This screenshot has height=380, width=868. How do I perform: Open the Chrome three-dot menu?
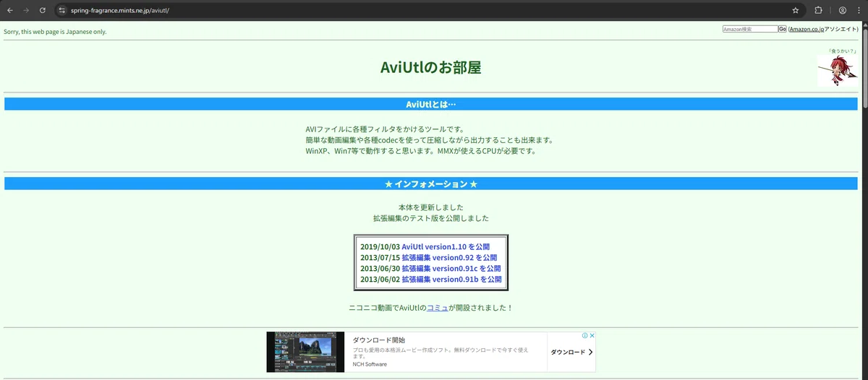pyautogui.click(x=859, y=10)
